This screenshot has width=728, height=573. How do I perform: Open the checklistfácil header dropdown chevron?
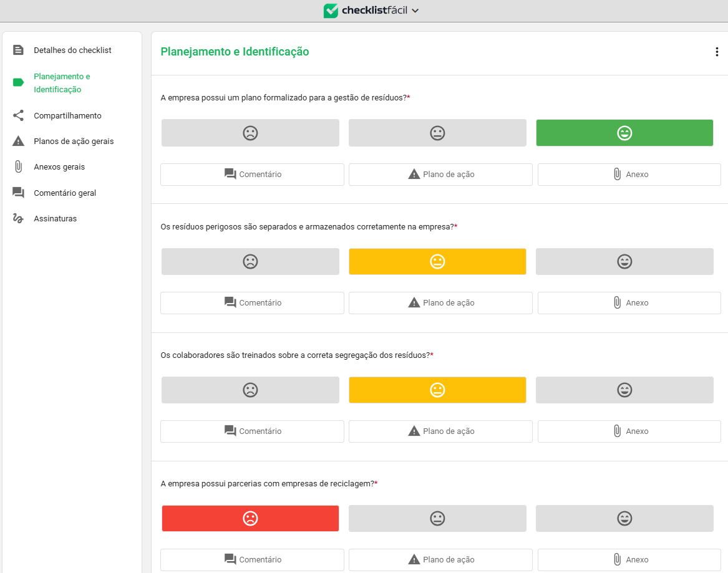415,11
